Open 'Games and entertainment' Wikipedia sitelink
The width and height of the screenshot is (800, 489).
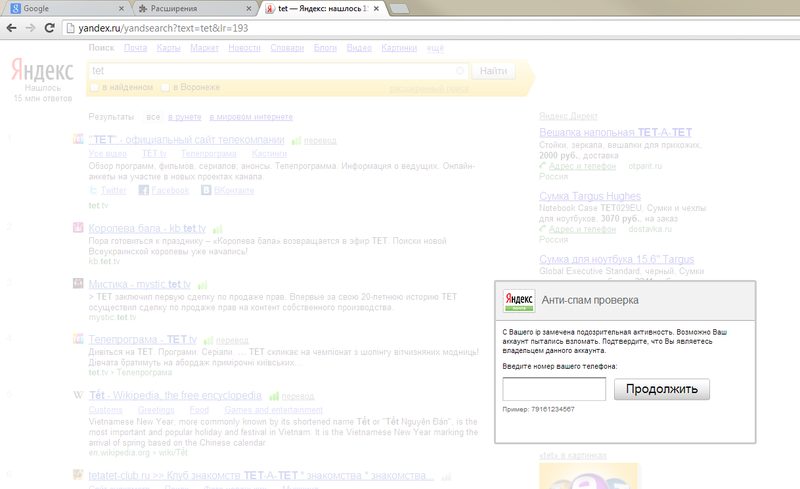pos(273,410)
